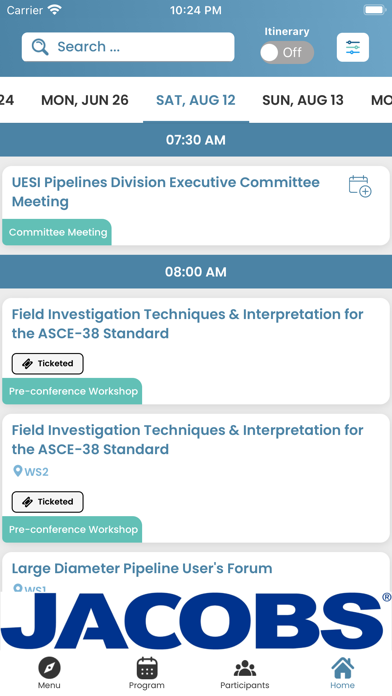Switch to the SUN, AUG 13 tab
This screenshot has width=392, height=696.
(303, 100)
